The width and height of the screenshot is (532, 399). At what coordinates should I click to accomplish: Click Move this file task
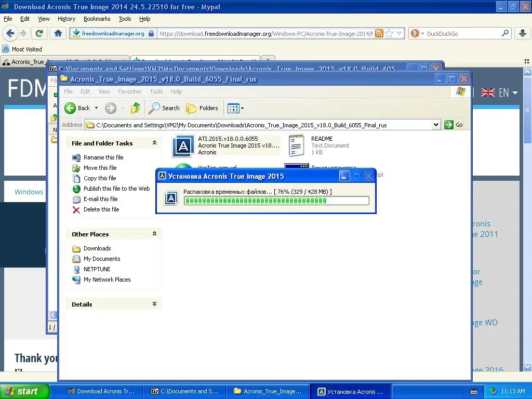pyautogui.click(x=100, y=168)
